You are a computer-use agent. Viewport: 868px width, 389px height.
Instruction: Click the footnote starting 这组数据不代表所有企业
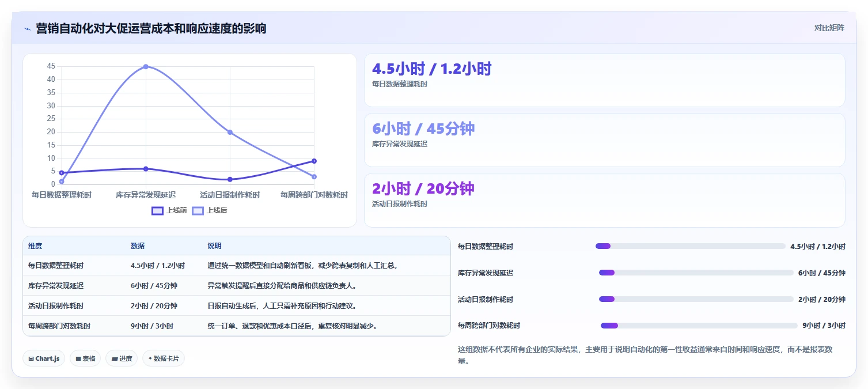(x=645, y=356)
